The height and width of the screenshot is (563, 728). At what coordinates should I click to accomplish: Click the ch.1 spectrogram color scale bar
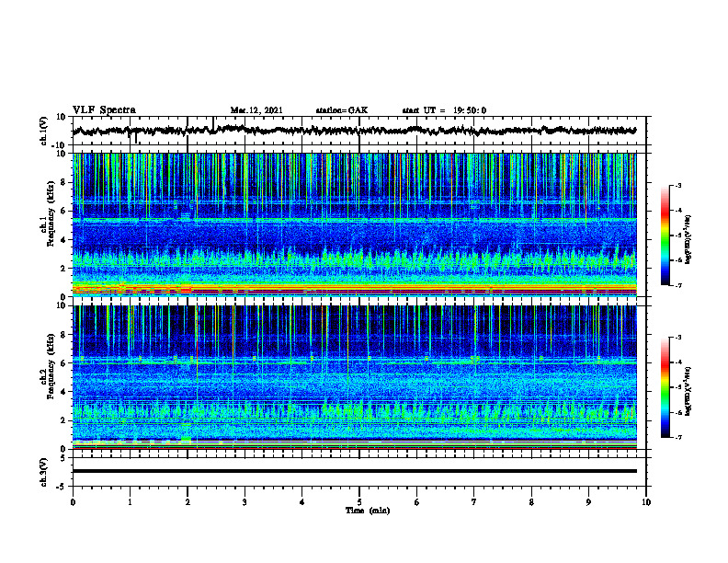[665, 236]
